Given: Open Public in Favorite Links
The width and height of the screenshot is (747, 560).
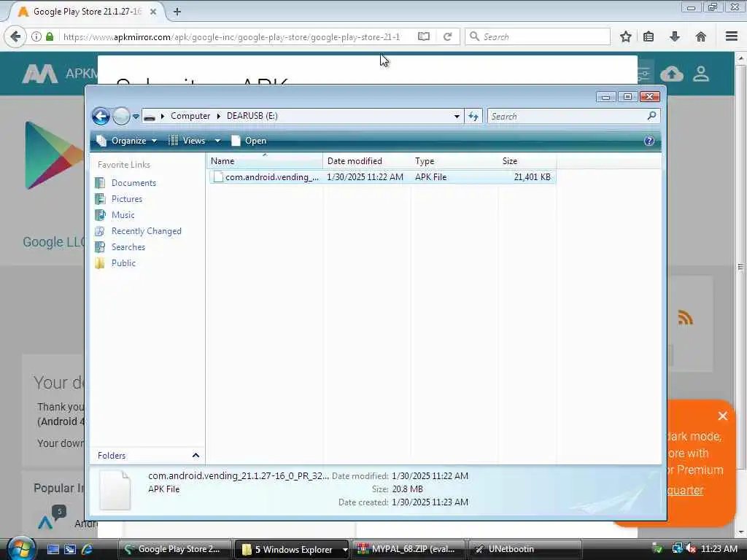Looking at the screenshot, I should click(123, 262).
